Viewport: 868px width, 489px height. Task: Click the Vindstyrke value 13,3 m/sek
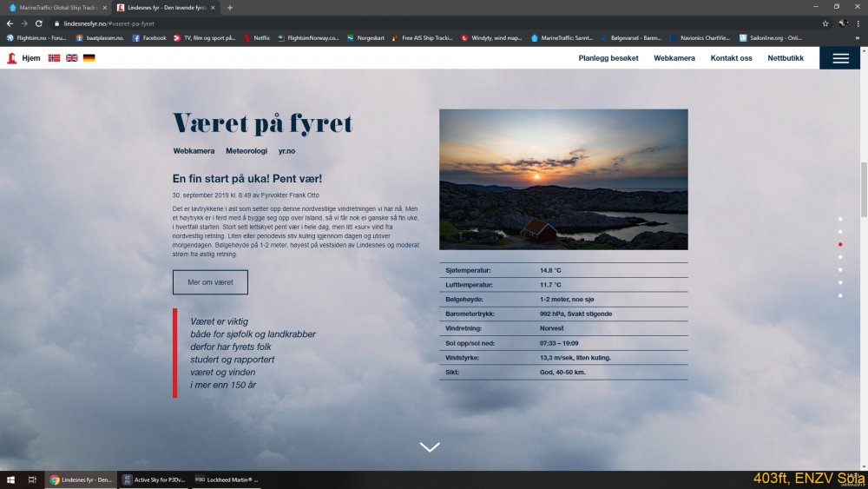(x=575, y=358)
